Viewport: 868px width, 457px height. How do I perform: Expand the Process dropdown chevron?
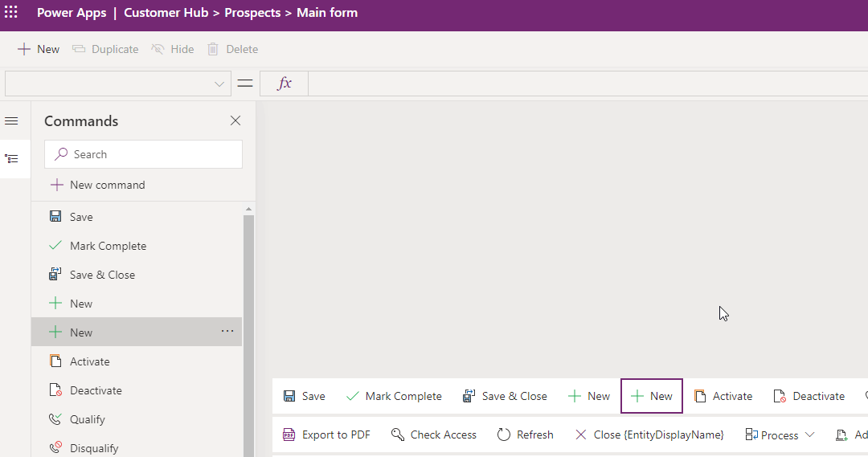810,435
